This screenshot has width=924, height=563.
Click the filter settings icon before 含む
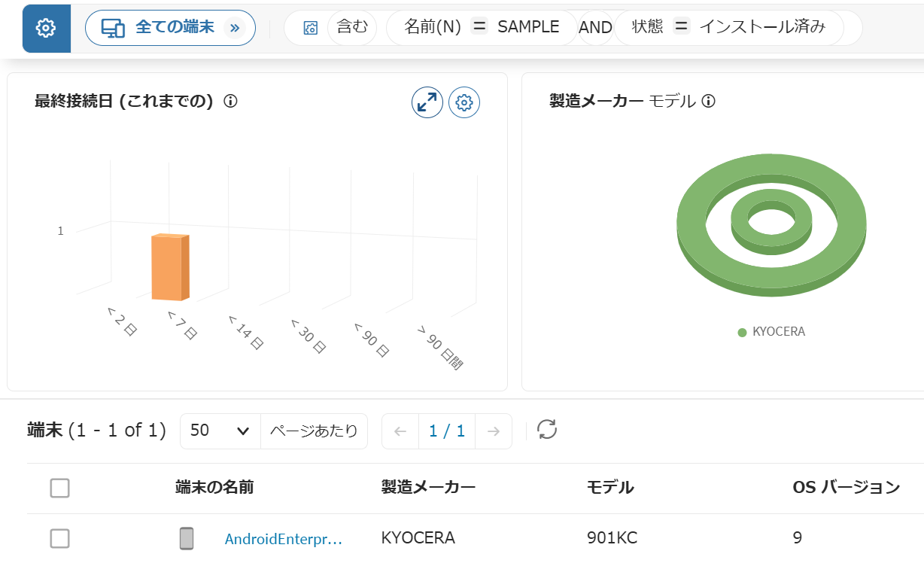pyautogui.click(x=310, y=29)
